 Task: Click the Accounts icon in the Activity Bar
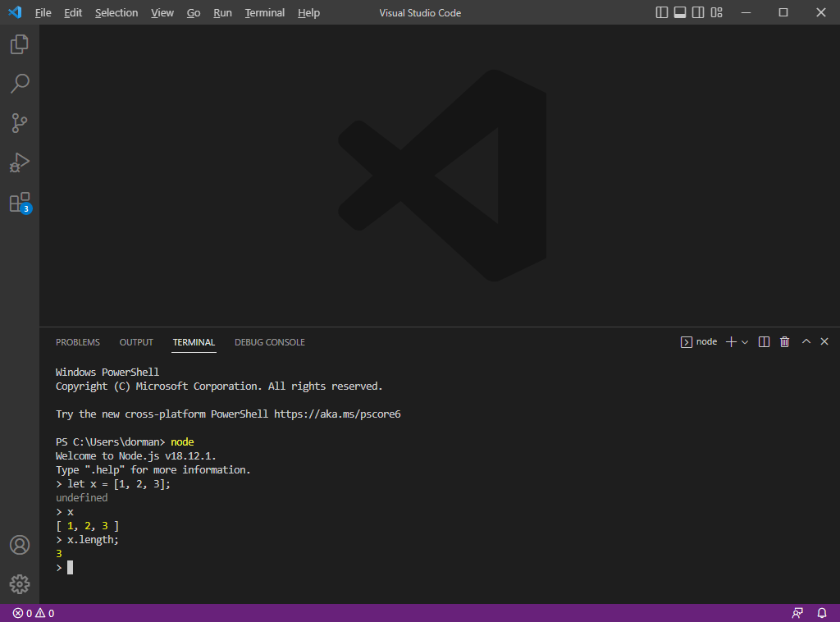coord(19,544)
